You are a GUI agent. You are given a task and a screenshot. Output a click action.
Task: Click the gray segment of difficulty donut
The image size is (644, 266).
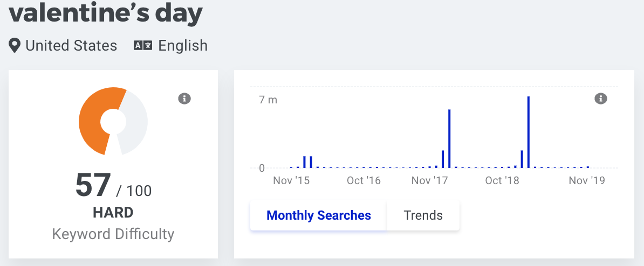(136, 123)
